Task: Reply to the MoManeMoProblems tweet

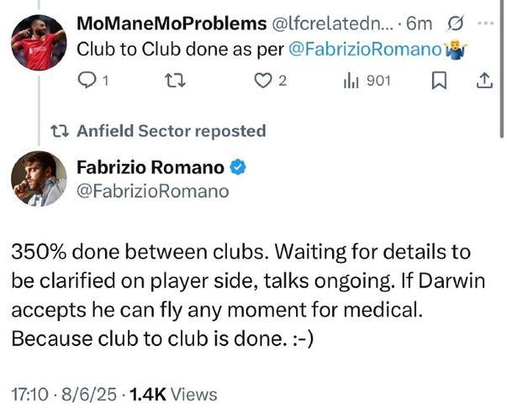Action: (87, 81)
